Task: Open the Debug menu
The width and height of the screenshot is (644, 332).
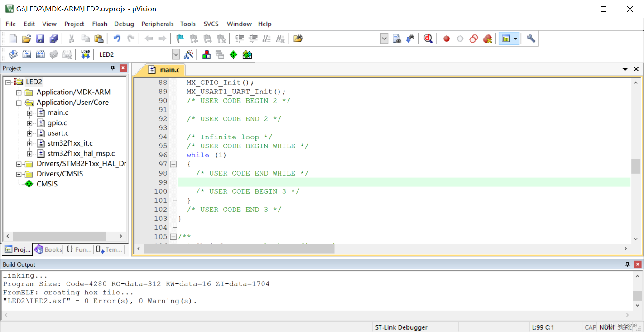Action: [124, 24]
